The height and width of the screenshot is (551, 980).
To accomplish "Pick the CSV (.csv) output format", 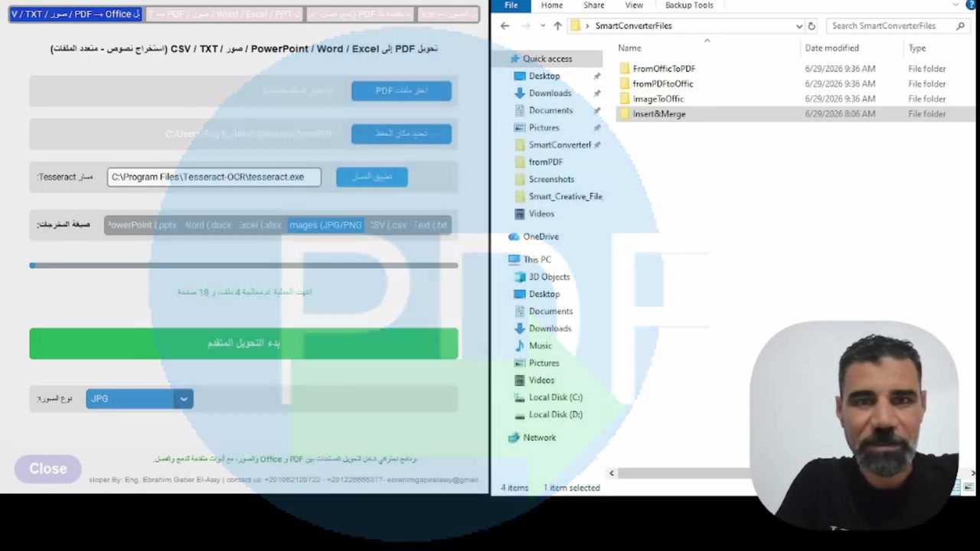I will pos(388,225).
